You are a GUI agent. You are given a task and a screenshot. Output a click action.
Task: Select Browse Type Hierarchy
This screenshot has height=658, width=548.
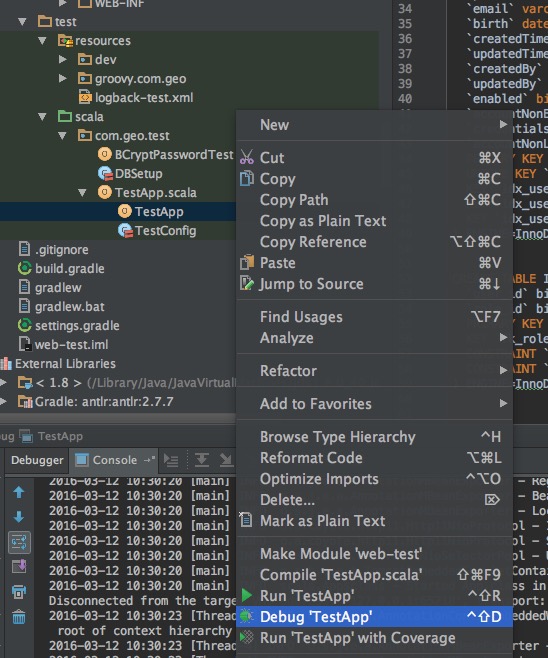point(374,437)
